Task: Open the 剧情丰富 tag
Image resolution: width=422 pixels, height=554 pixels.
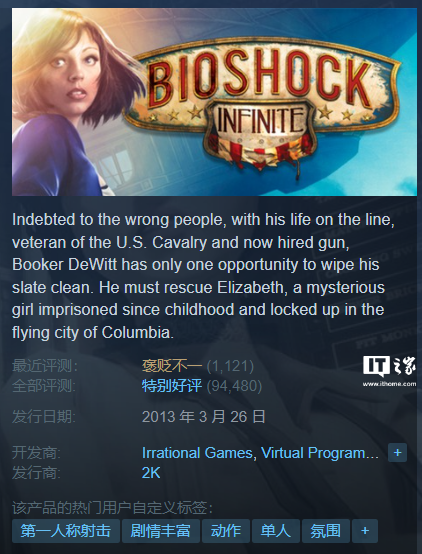Action: pyautogui.click(x=160, y=531)
